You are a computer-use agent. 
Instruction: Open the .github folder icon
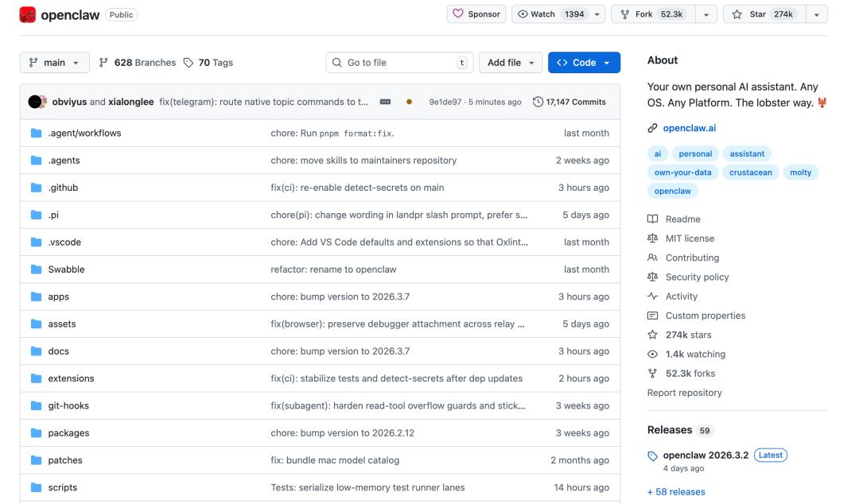36,188
